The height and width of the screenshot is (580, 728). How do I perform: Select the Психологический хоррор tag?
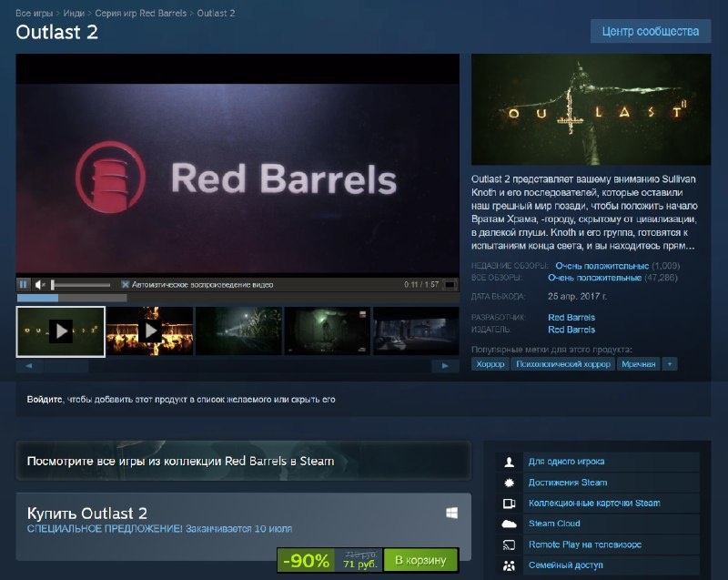click(563, 364)
